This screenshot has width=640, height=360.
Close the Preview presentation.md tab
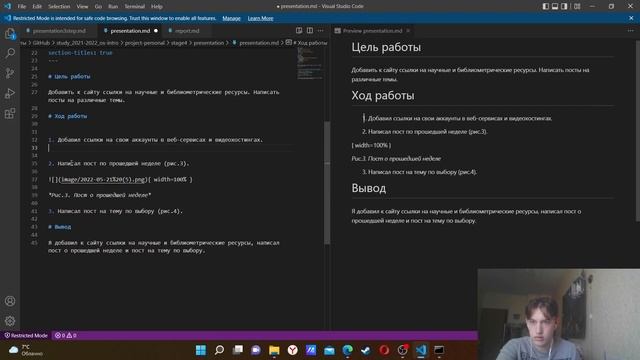(x=408, y=31)
